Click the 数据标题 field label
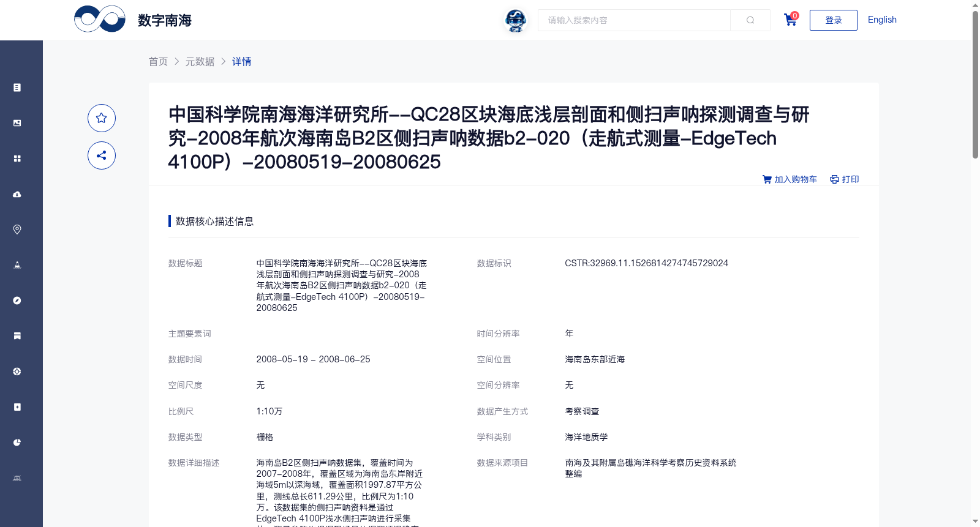980x527 pixels. pos(186,263)
